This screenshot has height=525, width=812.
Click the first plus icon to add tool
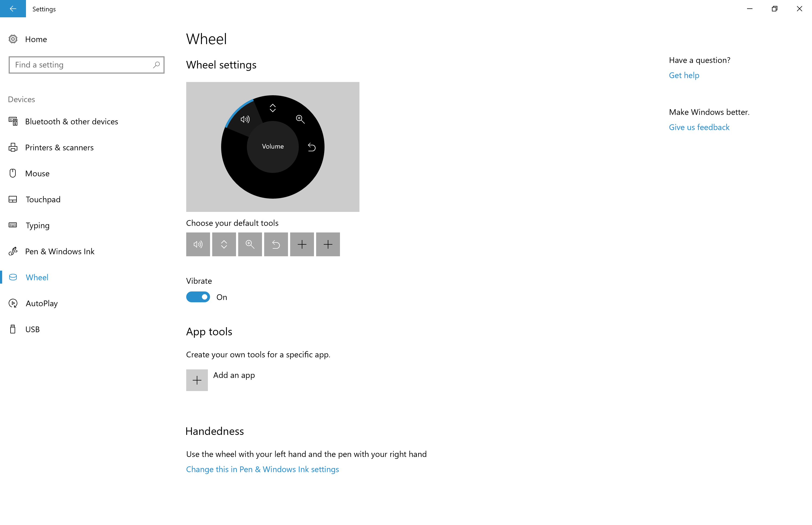click(x=302, y=244)
